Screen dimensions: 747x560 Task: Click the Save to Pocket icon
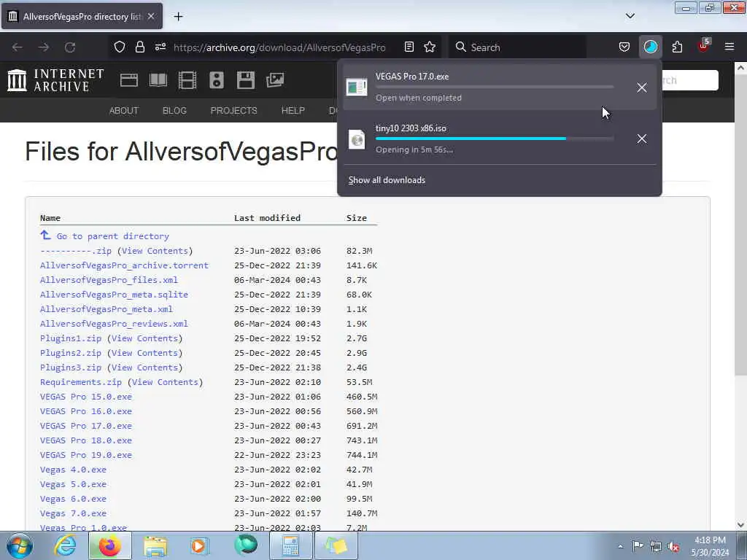624,47
